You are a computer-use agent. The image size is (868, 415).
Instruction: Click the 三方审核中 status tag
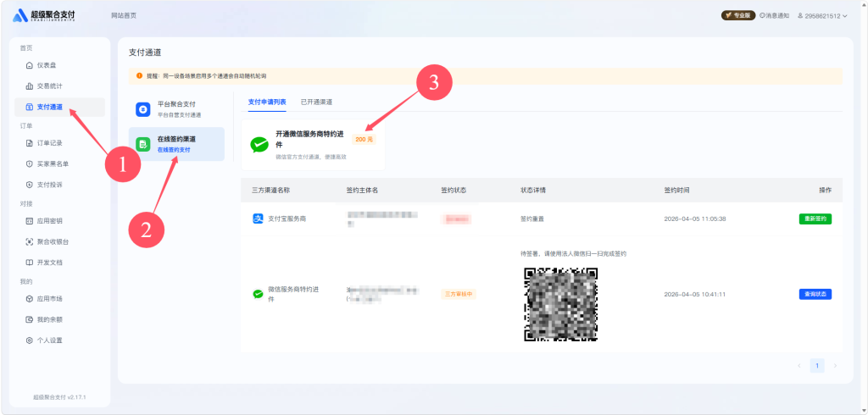point(459,295)
